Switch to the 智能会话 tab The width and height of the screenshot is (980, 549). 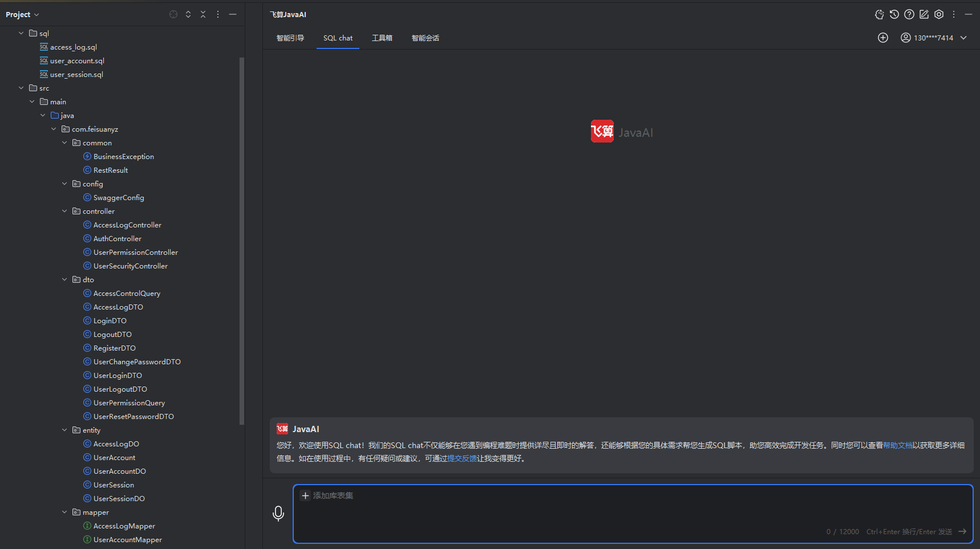pyautogui.click(x=426, y=38)
